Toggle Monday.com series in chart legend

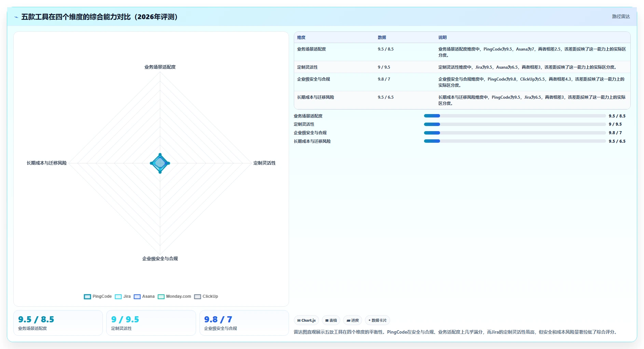[x=174, y=296]
